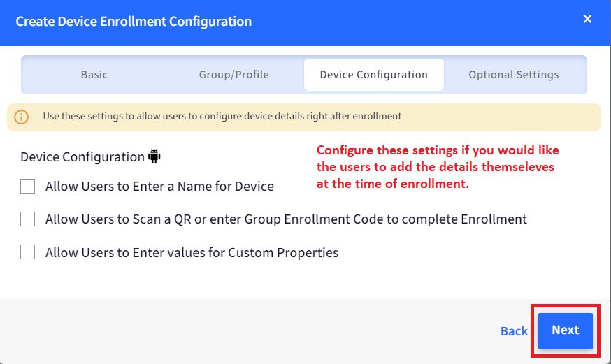Click the Device Configuration section heading
This screenshot has width=611, height=364.
pyautogui.click(x=82, y=157)
